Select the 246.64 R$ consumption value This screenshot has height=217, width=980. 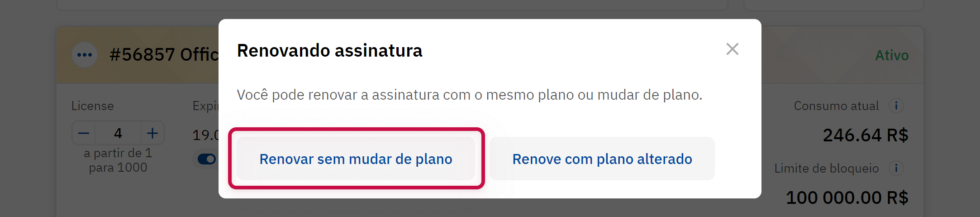click(865, 135)
